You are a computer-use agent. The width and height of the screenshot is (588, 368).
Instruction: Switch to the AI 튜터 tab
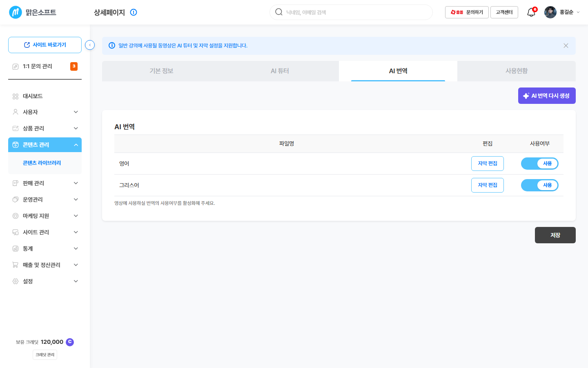point(280,71)
